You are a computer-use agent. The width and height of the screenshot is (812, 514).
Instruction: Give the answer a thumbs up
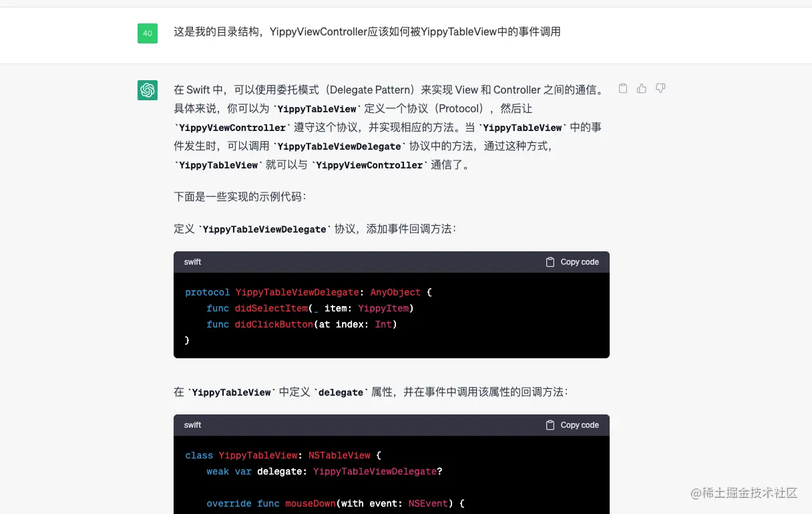[642, 88]
